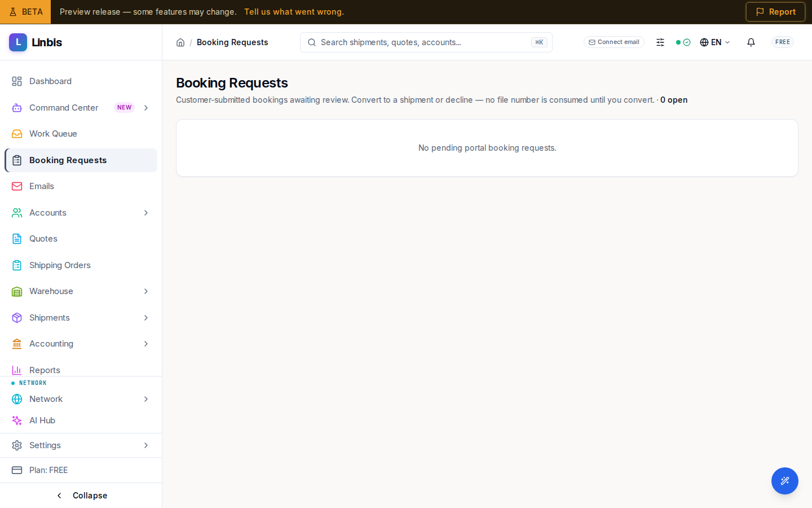This screenshot has width=812, height=508.
Task: Expand the Command Center submenu chevron
Action: point(146,108)
